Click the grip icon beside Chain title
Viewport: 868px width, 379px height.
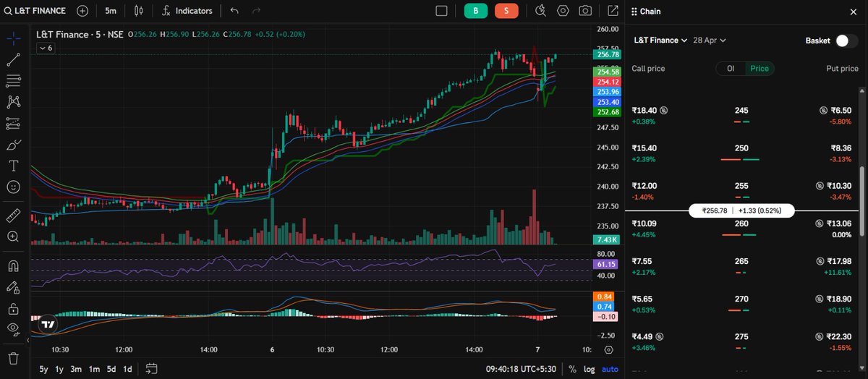pos(634,12)
